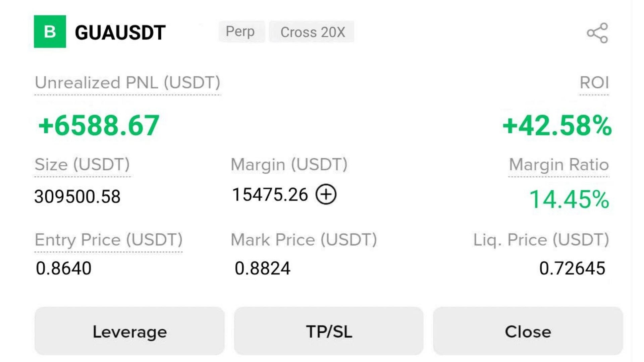Select the 14.45% margin ratio value
Viewport: 644px width, 362px height.
pos(569,199)
